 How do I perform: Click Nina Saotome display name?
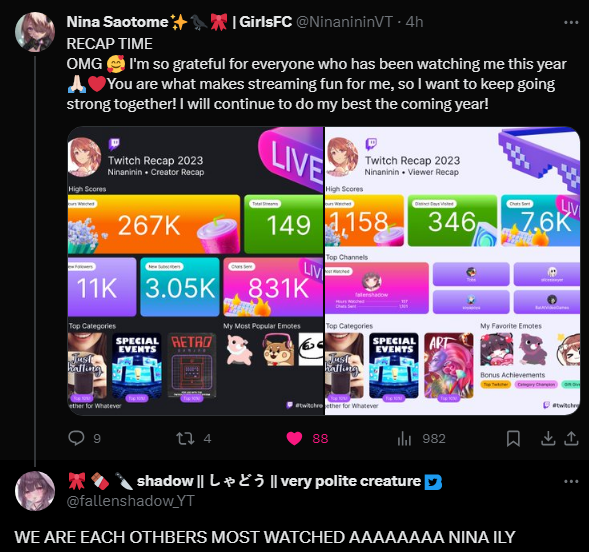117,22
